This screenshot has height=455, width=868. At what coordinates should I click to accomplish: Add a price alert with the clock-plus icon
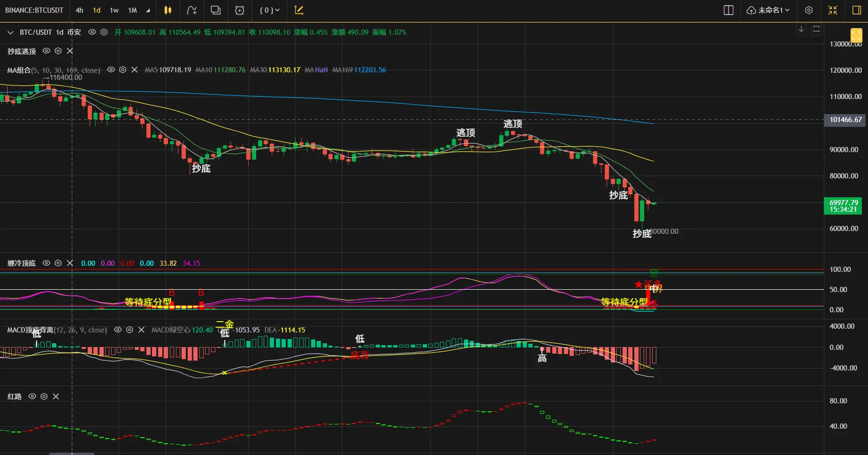[239, 10]
